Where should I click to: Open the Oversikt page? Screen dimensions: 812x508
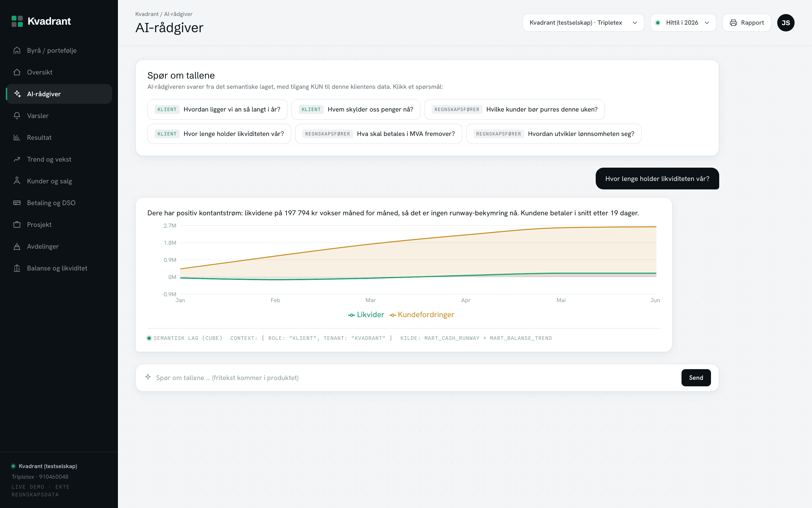[59, 72]
